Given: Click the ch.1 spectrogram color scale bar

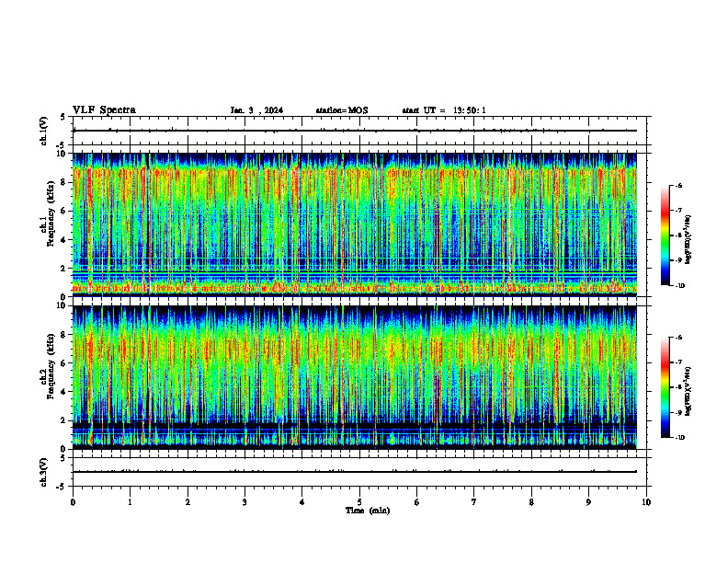Looking at the screenshot, I should 665,236.
